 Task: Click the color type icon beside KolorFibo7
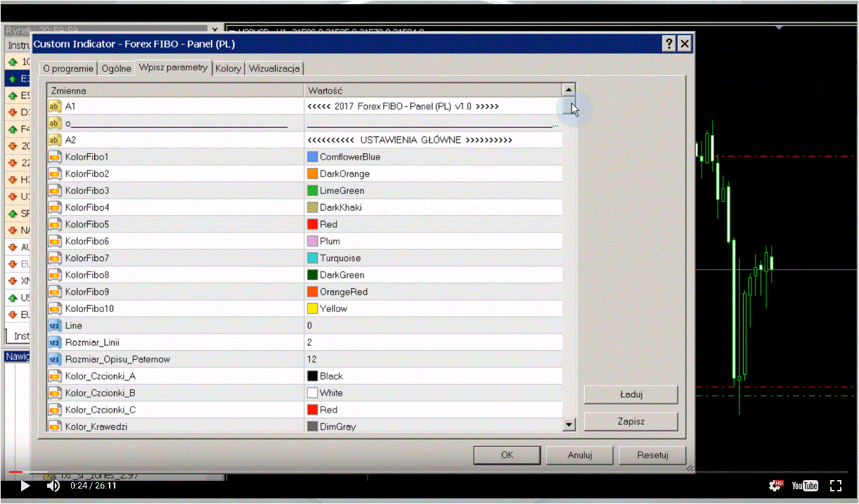point(55,258)
